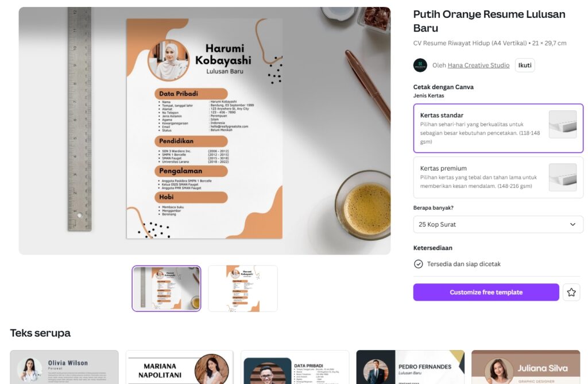
Task: Open Pedro Fernandes resume template
Action: [410, 367]
